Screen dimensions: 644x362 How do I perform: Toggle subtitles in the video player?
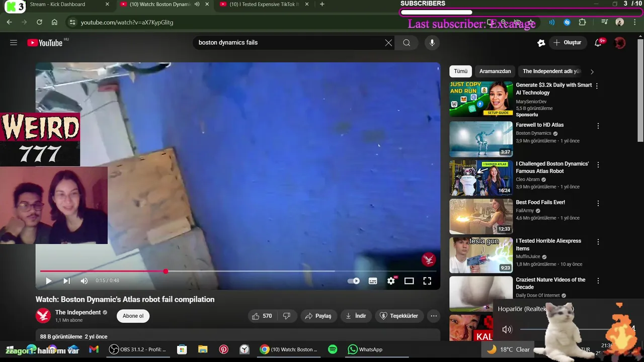click(x=373, y=281)
